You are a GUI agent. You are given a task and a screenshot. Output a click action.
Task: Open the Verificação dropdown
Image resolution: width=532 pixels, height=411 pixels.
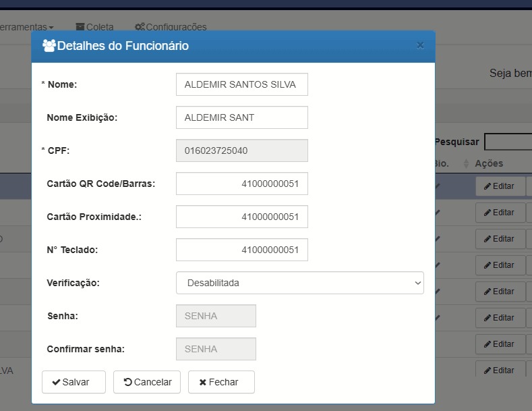click(299, 283)
